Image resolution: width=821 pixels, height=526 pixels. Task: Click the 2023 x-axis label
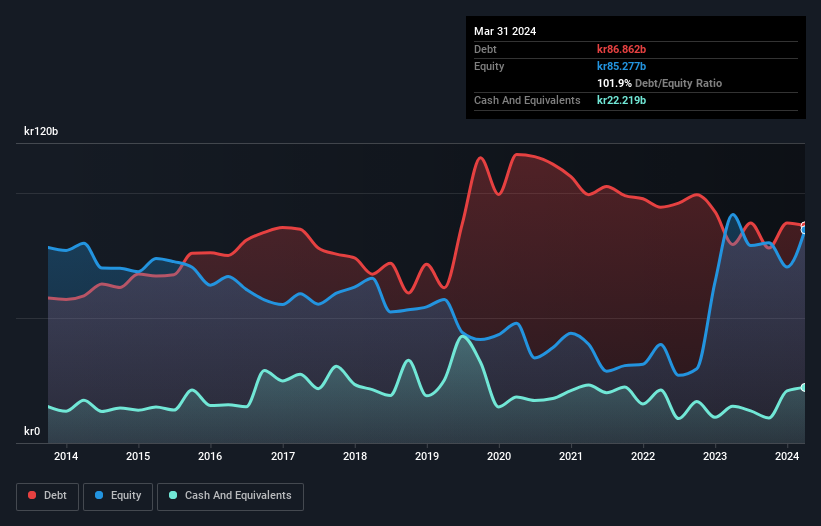(x=715, y=456)
